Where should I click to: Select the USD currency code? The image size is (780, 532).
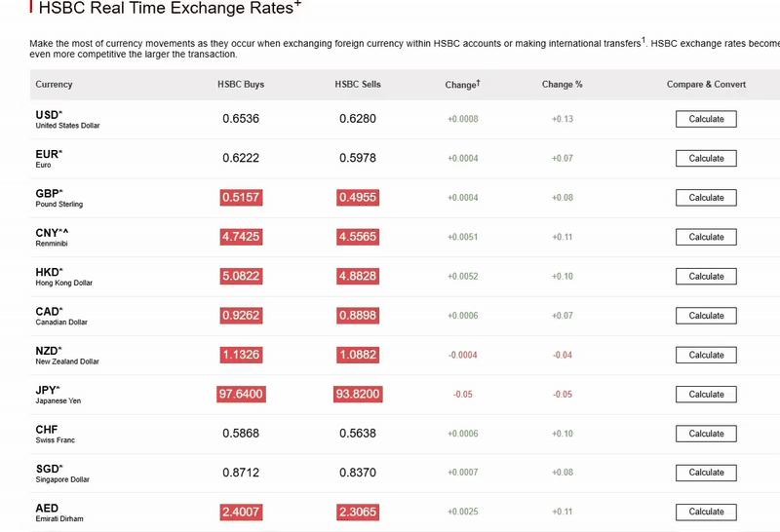47,115
